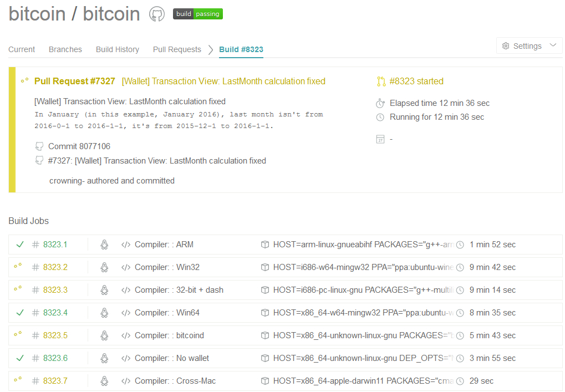Click the Linux penguin icon in job 8323.2
565x392 pixels.
(104, 267)
